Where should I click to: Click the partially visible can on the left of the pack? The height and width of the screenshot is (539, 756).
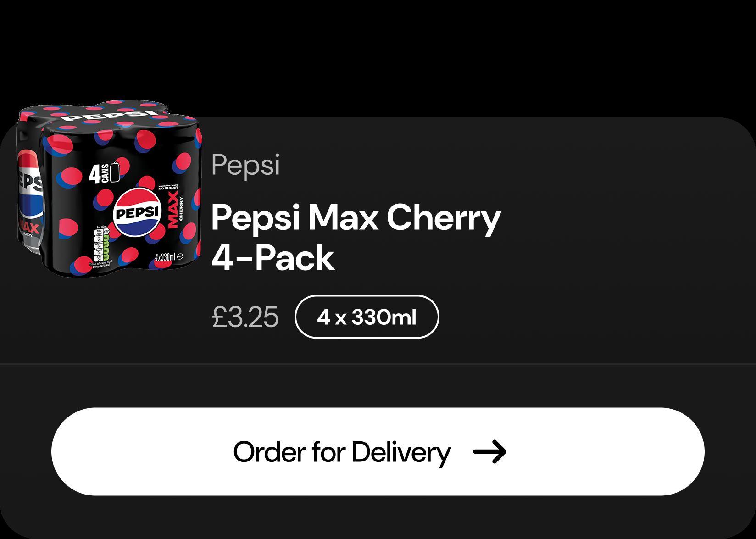29,193
